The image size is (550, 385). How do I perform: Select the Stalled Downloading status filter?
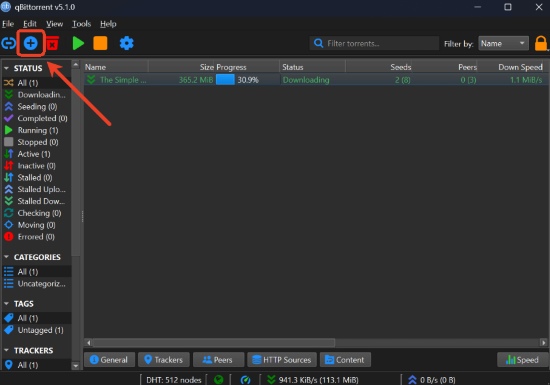pos(36,201)
